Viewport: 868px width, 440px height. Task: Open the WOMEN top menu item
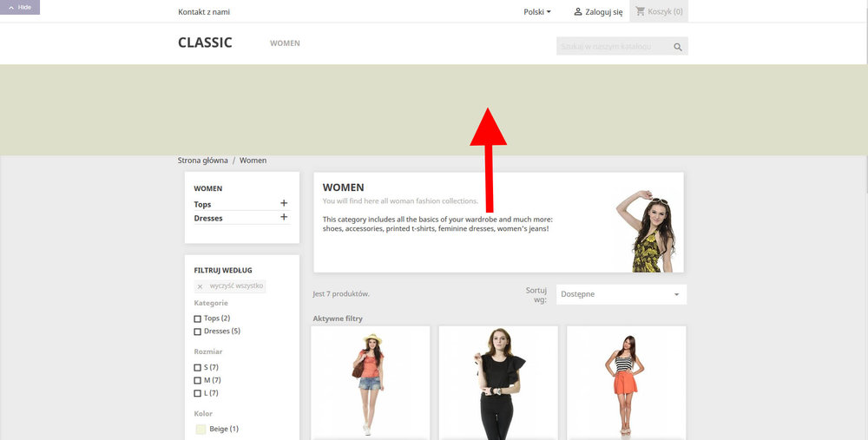(x=285, y=43)
